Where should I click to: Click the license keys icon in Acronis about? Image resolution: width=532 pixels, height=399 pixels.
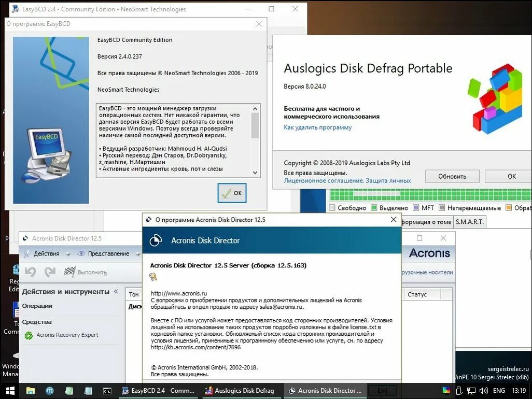pyautogui.click(x=153, y=277)
